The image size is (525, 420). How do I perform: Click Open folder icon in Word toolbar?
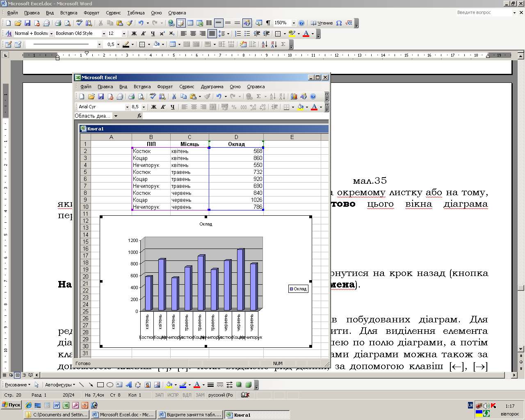point(18,23)
